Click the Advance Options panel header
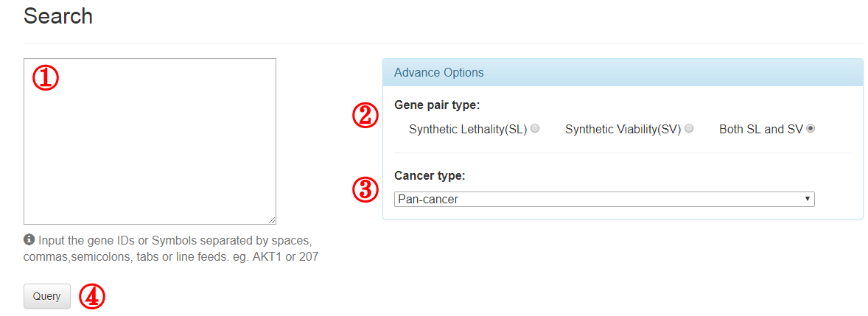This screenshot has height=316, width=868. (x=623, y=72)
